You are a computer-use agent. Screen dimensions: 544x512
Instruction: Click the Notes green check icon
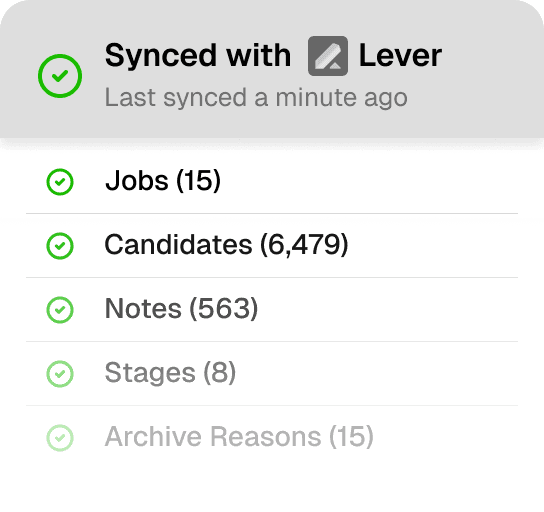point(60,310)
